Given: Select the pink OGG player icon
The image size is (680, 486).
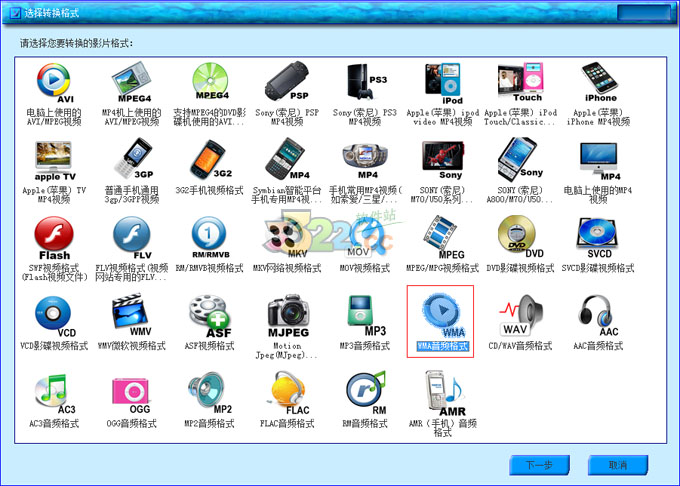Looking at the screenshot, I should (x=131, y=396).
